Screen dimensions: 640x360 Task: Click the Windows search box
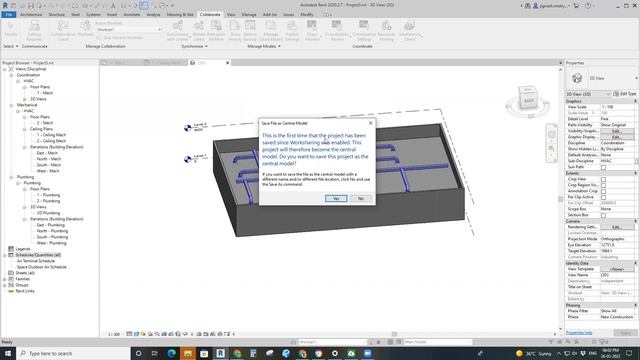tap(73, 353)
